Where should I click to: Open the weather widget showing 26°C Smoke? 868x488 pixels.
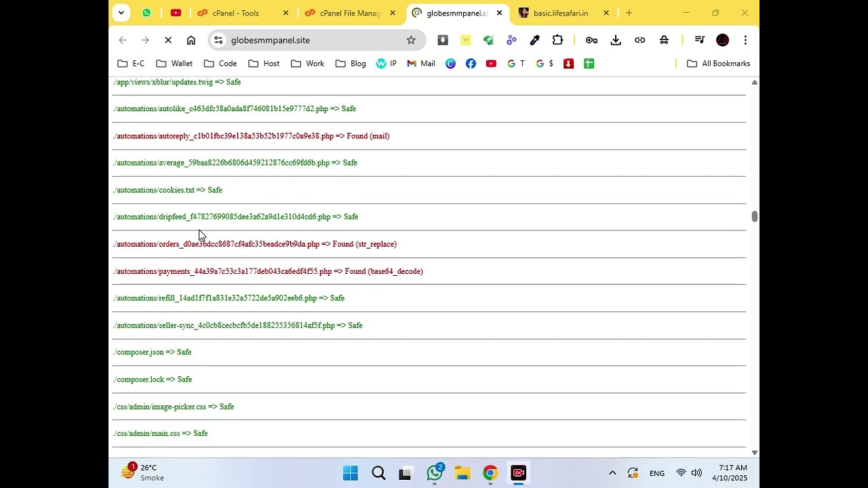tap(143, 472)
